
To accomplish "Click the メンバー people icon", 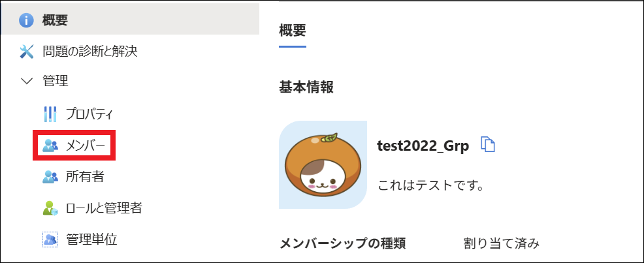I will point(50,146).
